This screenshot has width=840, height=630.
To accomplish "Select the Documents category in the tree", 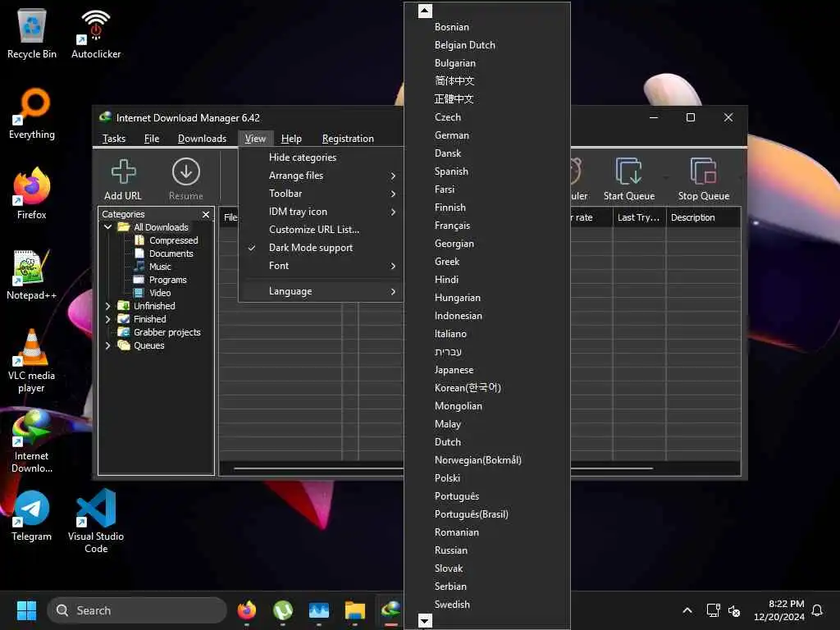I will coord(171,253).
